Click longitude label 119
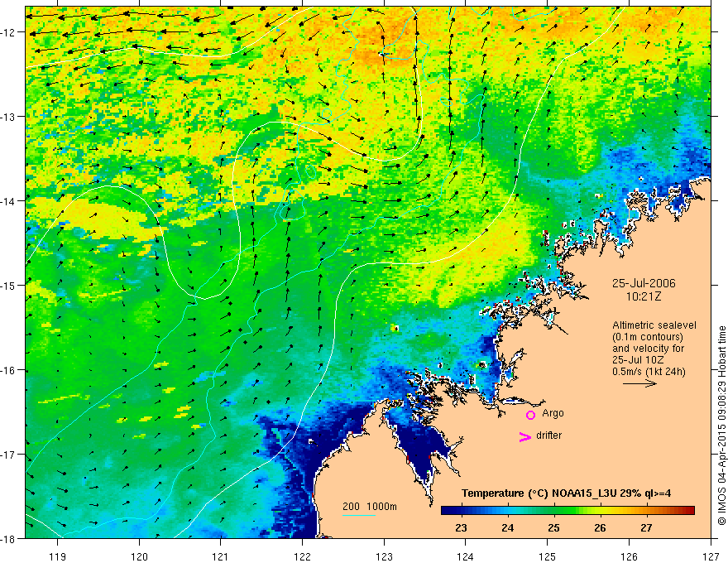Screen dimensions: 728x563 (x=58, y=556)
